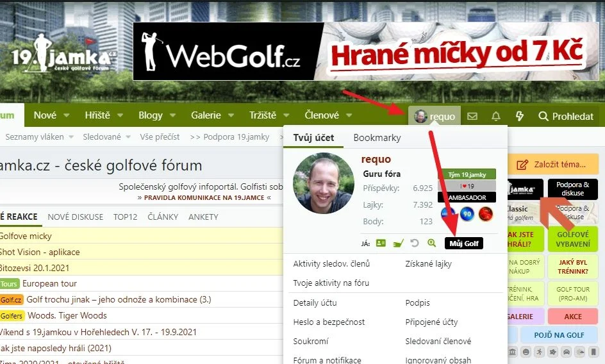Click the red dragon badge
Viewport: 605px width, 364px height.
[x=486, y=213]
